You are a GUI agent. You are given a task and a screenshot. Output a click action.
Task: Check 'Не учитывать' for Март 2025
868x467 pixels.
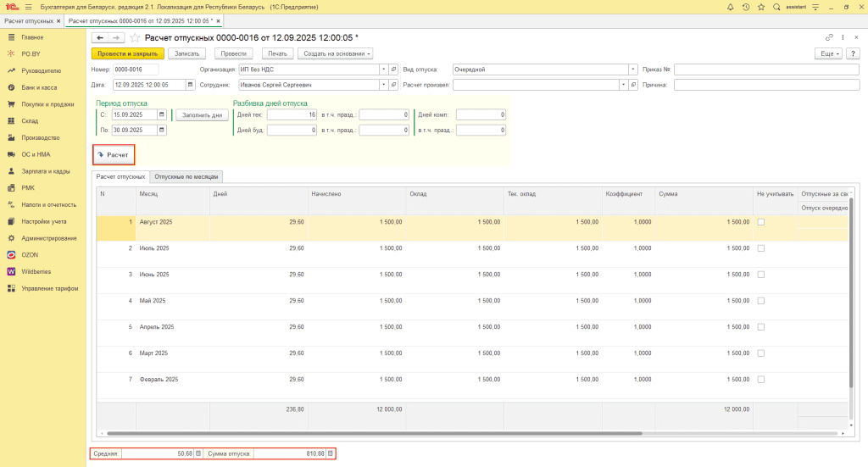point(760,353)
